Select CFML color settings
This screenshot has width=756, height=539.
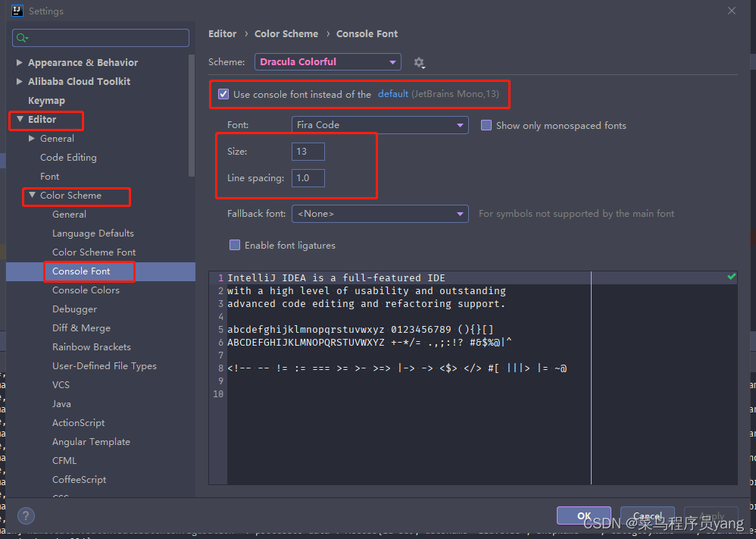(x=64, y=460)
